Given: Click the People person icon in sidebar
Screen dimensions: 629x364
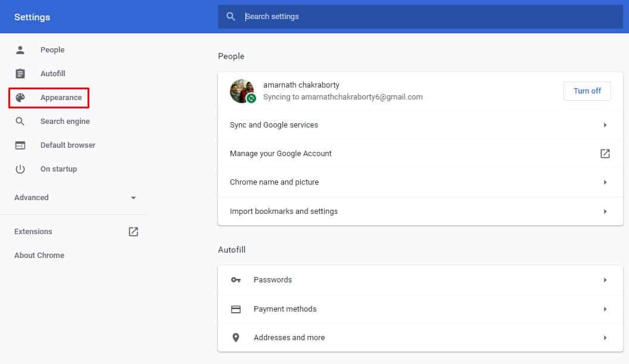Looking at the screenshot, I should pyautogui.click(x=20, y=50).
